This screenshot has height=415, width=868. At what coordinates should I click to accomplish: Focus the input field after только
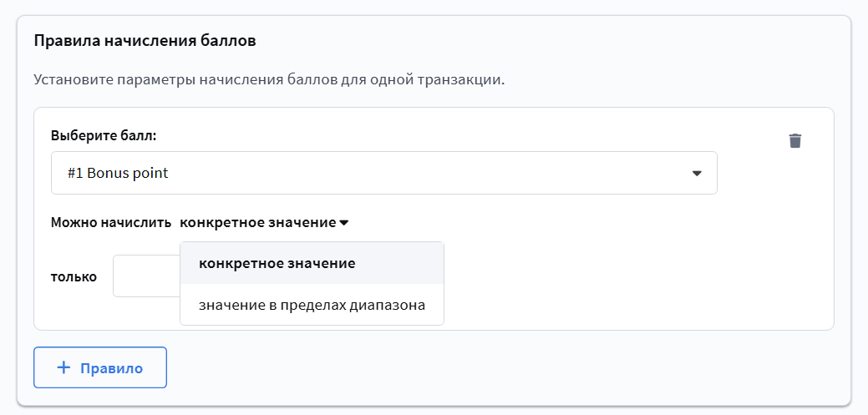point(147,276)
